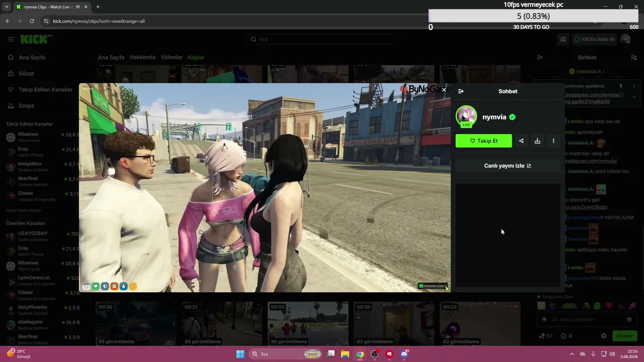Screen dimensions: 644x362
Task: Open Windows Start menu
Action: [240, 354]
